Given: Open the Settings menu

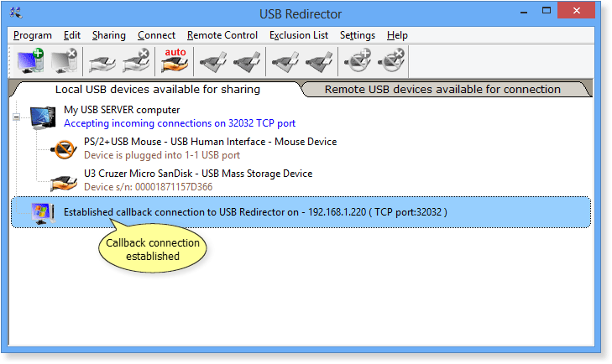Looking at the screenshot, I should (358, 35).
